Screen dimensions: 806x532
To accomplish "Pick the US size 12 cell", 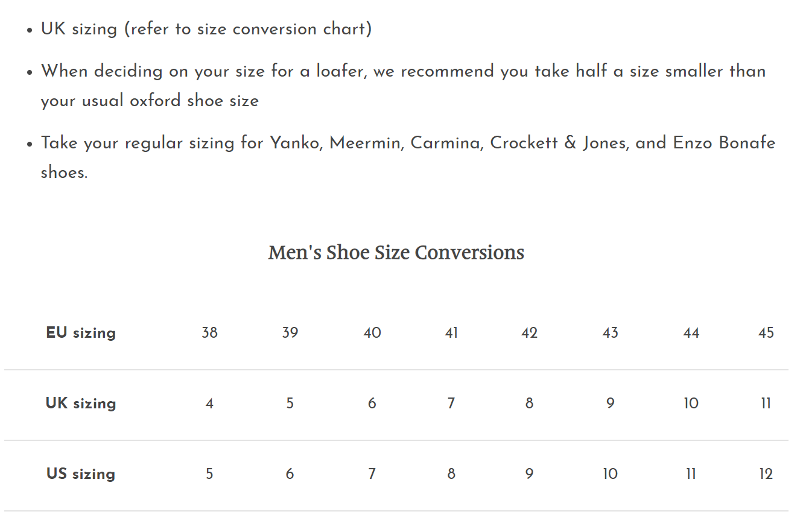I will pyautogui.click(x=766, y=474).
